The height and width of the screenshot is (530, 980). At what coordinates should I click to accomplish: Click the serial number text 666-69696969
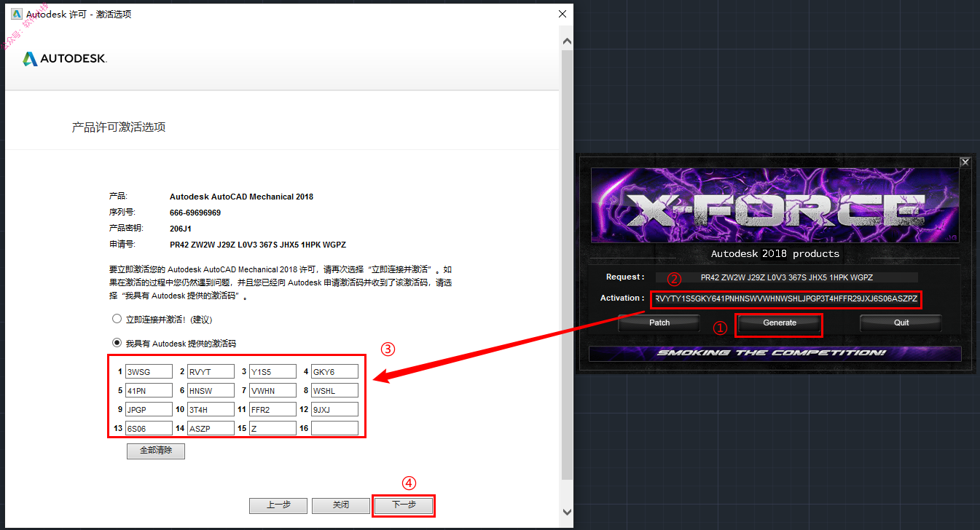195,213
